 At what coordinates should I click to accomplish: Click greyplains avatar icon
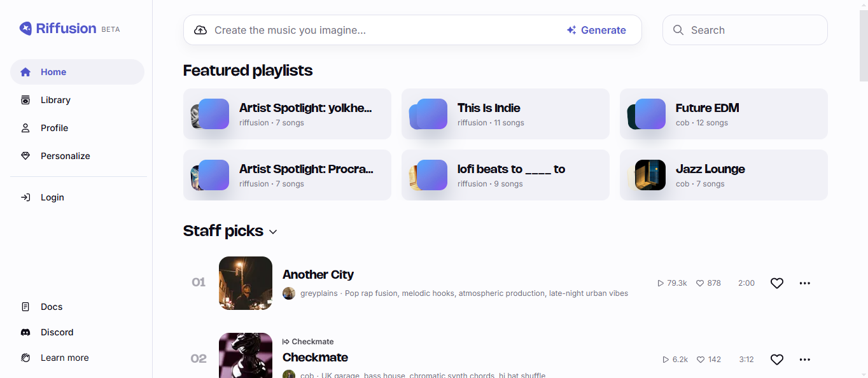point(289,293)
